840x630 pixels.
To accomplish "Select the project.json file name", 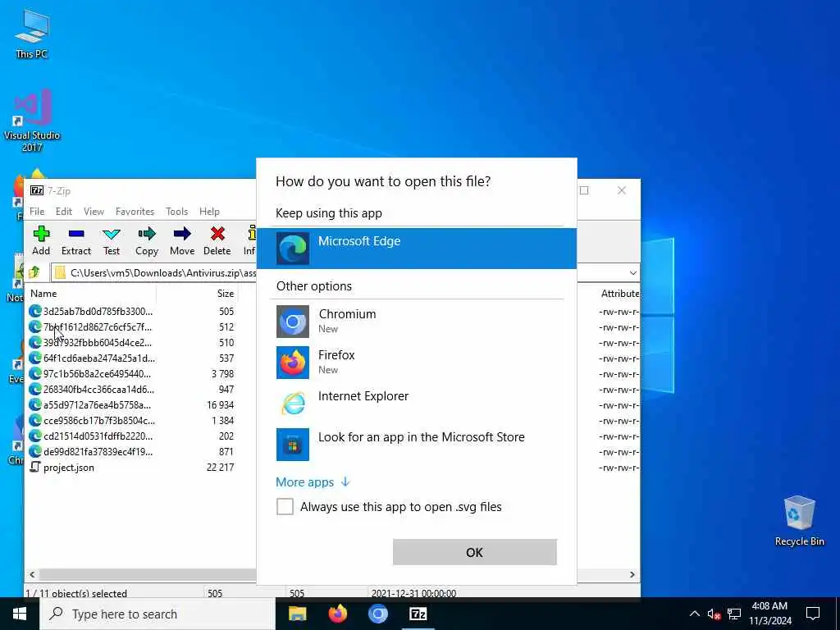I will [x=69, y=467].
